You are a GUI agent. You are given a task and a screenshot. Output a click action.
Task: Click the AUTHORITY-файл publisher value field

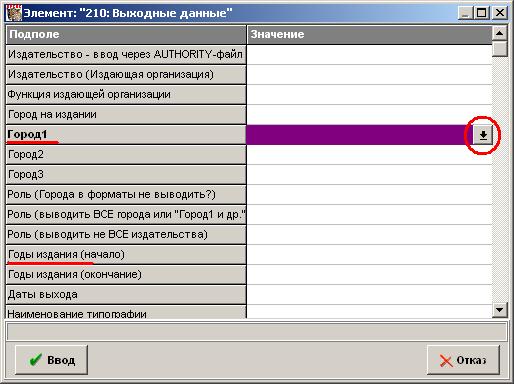[369, 55]
